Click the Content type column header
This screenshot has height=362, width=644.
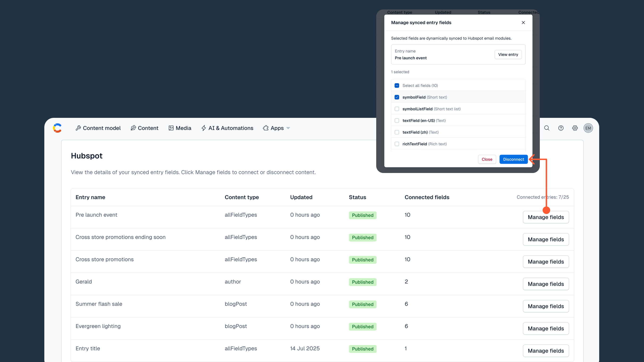[x=242, y=197]
